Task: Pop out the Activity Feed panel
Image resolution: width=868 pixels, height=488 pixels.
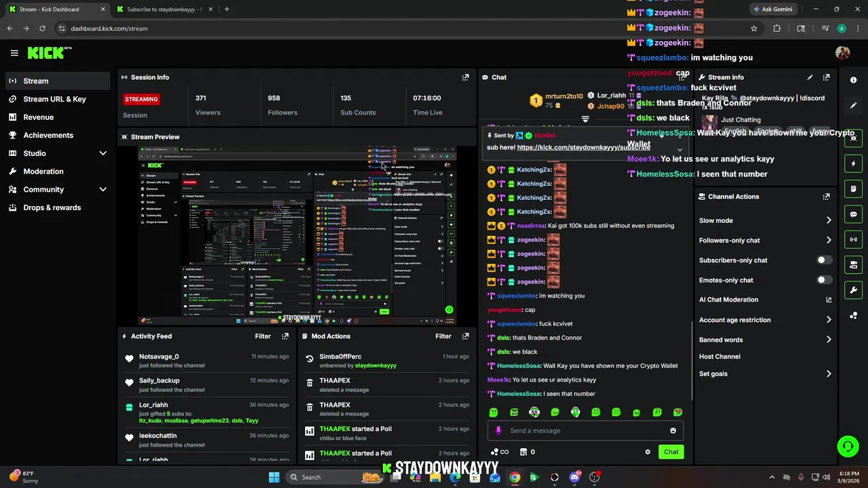Action: [x=285, y=336]
